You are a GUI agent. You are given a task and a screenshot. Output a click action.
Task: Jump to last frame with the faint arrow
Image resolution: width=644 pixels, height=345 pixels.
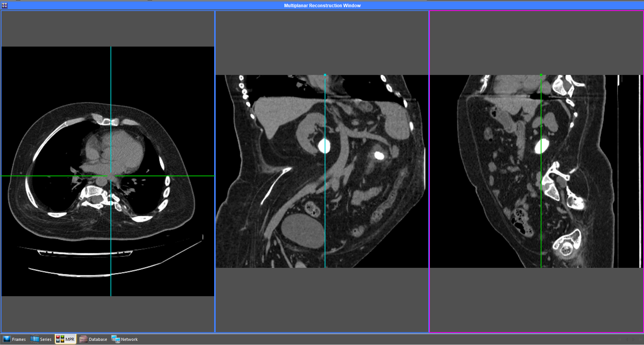tap(640, 340)
